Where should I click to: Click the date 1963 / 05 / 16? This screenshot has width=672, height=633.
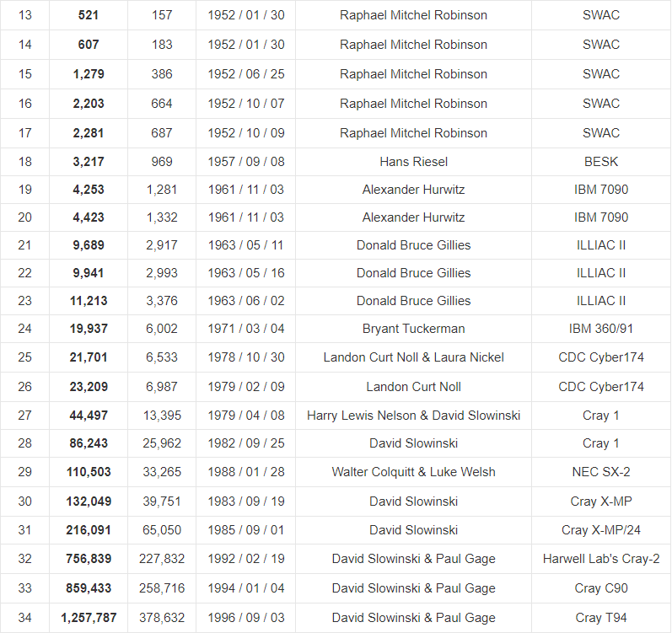tap(246, 273)
